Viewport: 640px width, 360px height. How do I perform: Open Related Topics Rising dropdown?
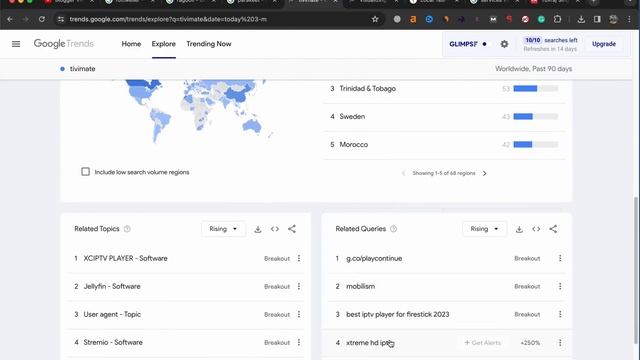pyautogui.click(x=223, y=229)
